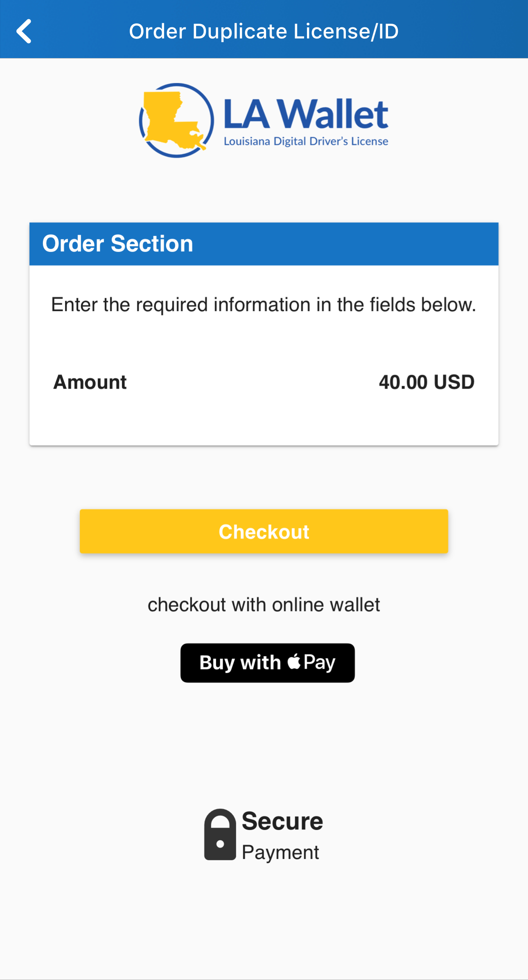Click the word "Wallet" in the logo
The image size is (528, 980).
point(334,115)
